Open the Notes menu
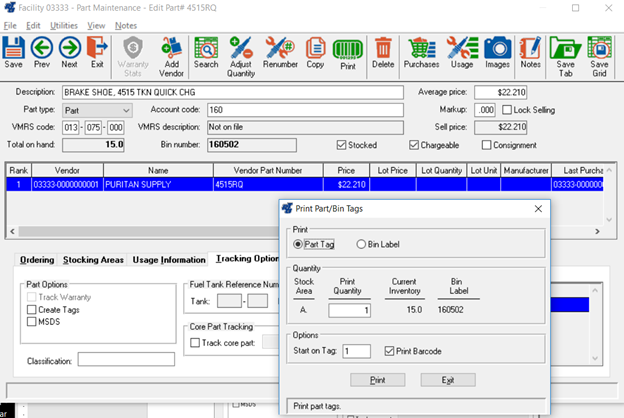The width and height of the screenshot is (624, 418). coord(126,25)
